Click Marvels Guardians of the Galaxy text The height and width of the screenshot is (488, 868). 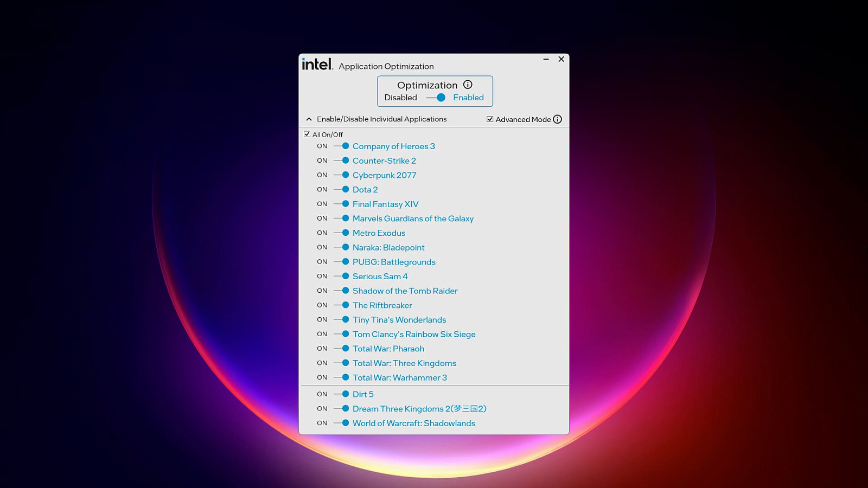[413, 219]
